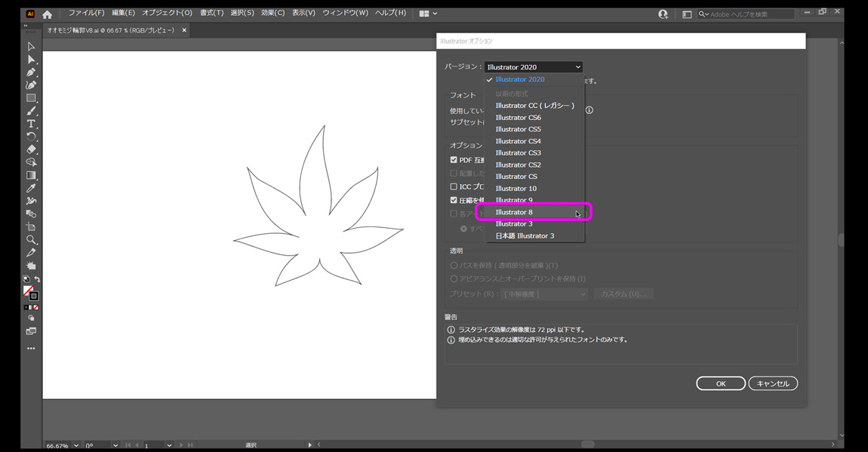
Task: Collapse the バージョン dropdown box
Action: coord(533,67)
